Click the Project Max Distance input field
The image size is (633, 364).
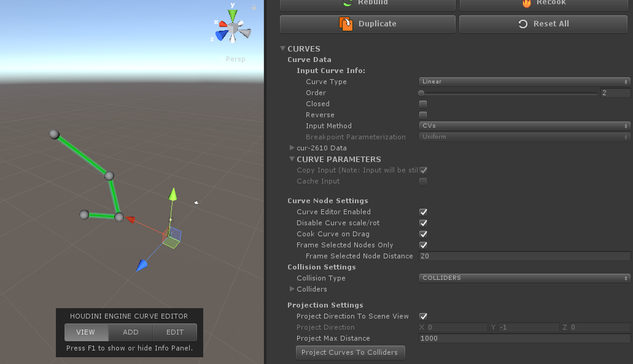click(x=524, y=338)
